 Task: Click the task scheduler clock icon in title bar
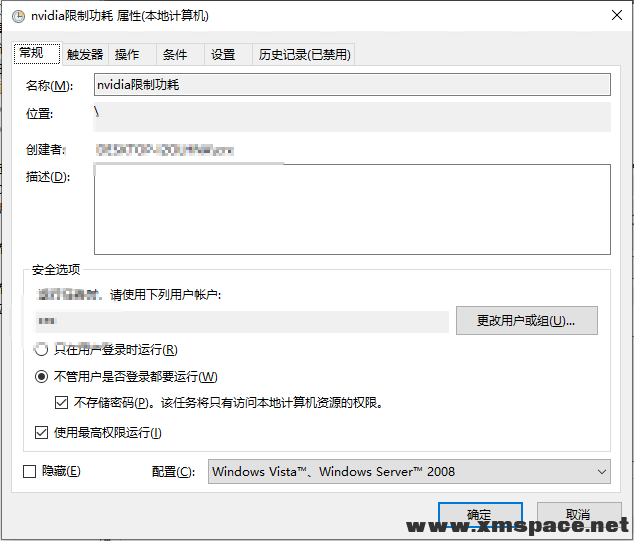coord(18,17)
